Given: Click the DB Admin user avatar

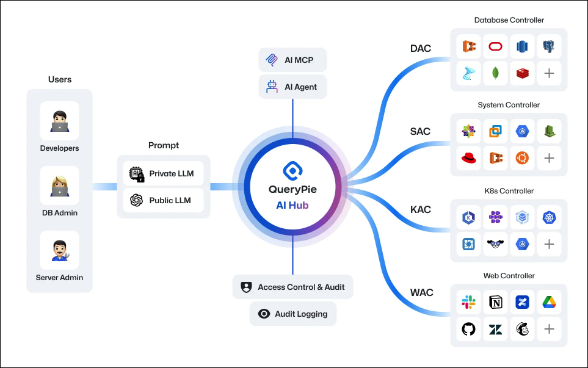Looking at the screenshot, I should point(60,186).
